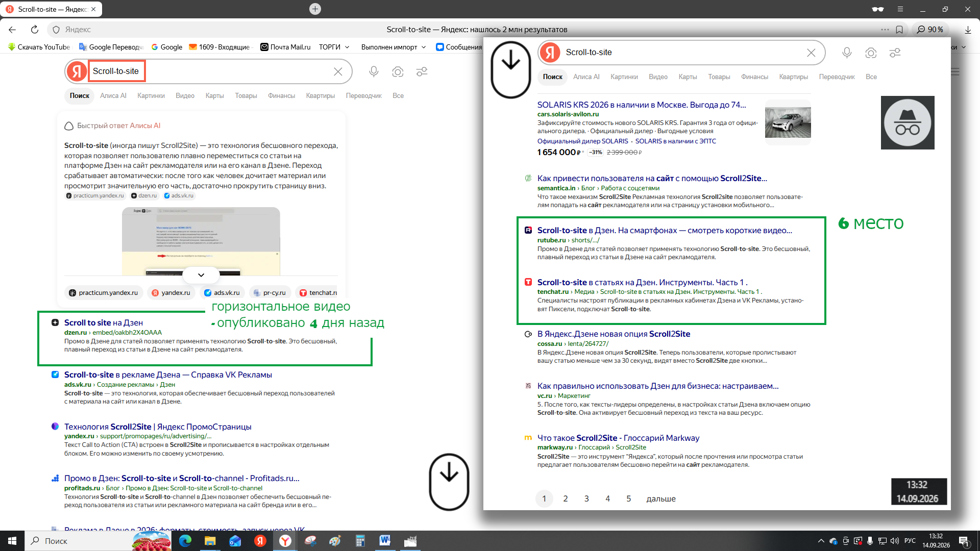Screen dimensions: 980x551
Task: Open 'Google Переводчик' bookmark
Action: 111,47
